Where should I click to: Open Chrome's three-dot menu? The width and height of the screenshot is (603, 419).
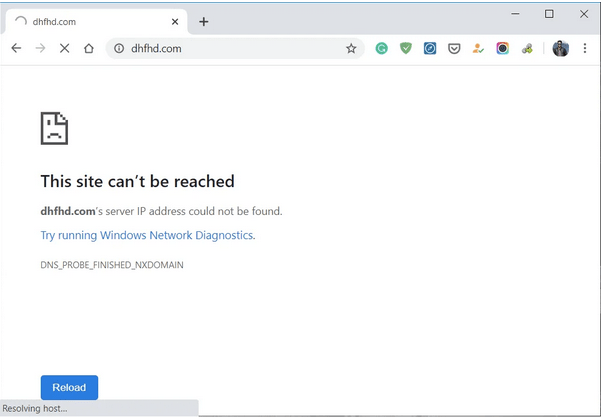pyautogui.click(x=585, y=48)
